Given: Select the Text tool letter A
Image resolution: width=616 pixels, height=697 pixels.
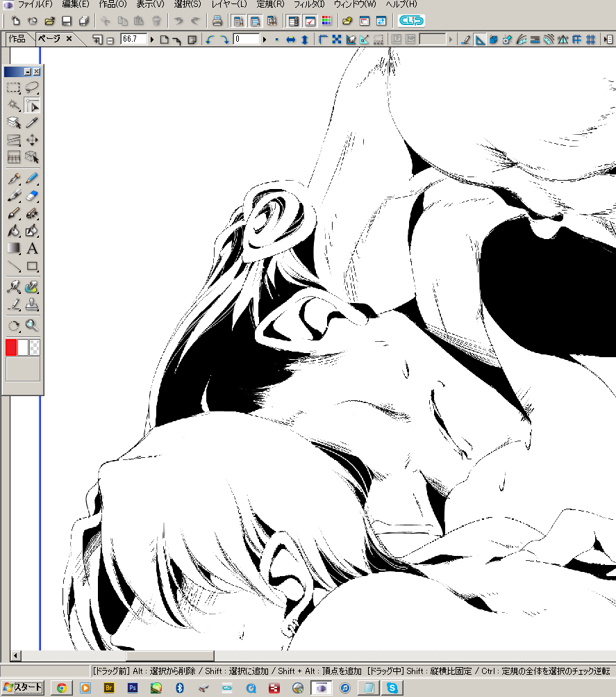Looking at the screenshot, I should (x=32, y=249).
